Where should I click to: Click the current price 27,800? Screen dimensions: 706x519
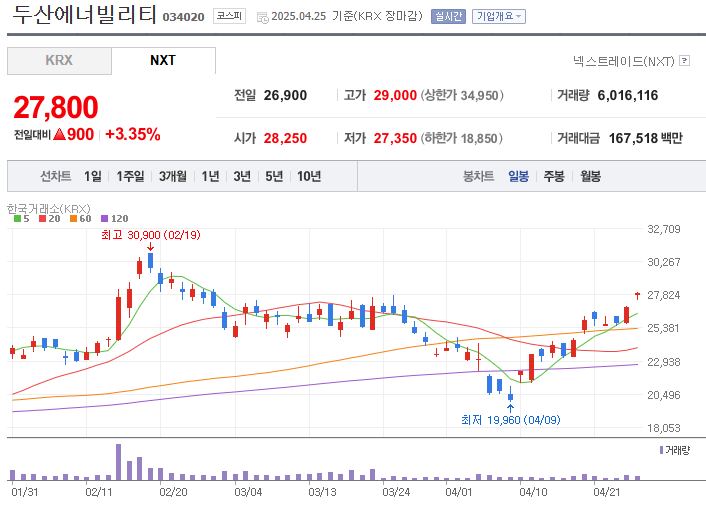56,107
